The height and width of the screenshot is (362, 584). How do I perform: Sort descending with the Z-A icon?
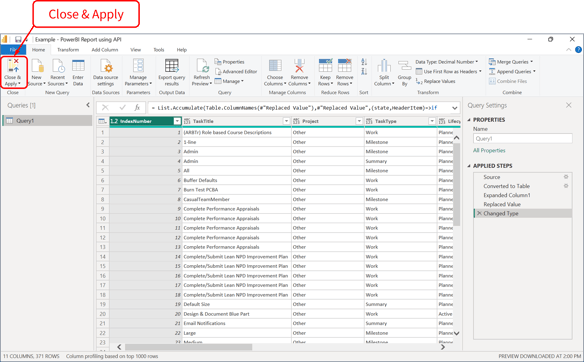coord(364,71)
